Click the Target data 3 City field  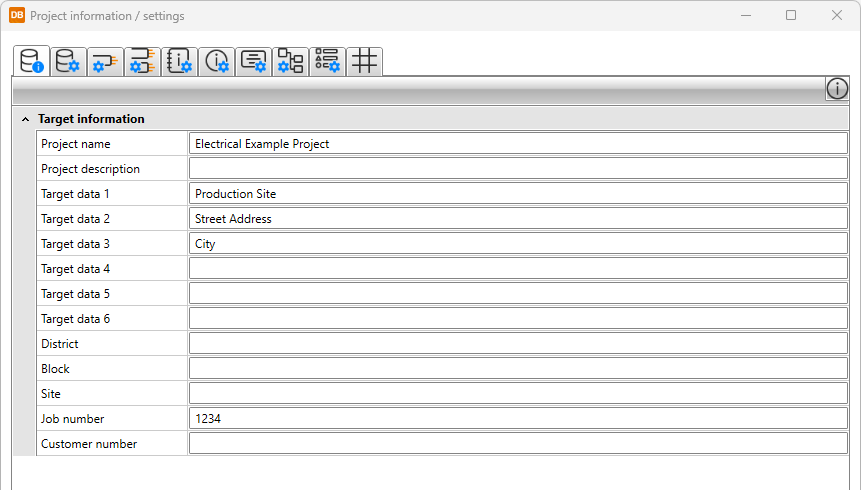point(517,244)
